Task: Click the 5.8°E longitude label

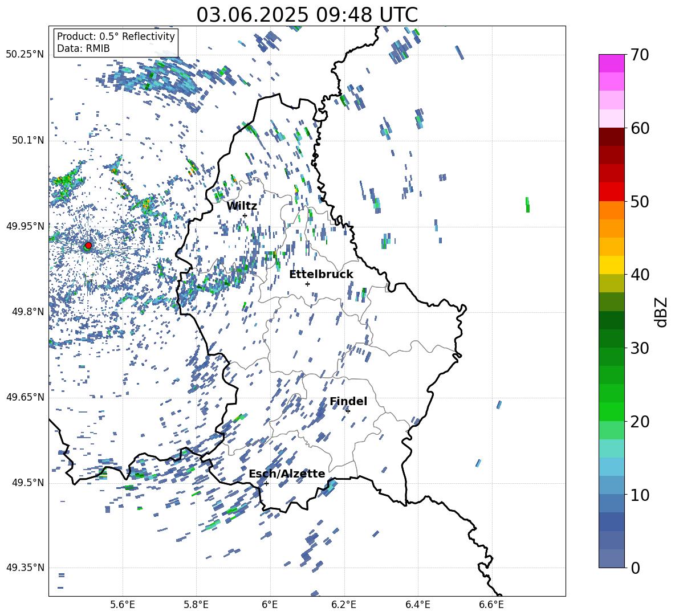Action: point(196,605)
